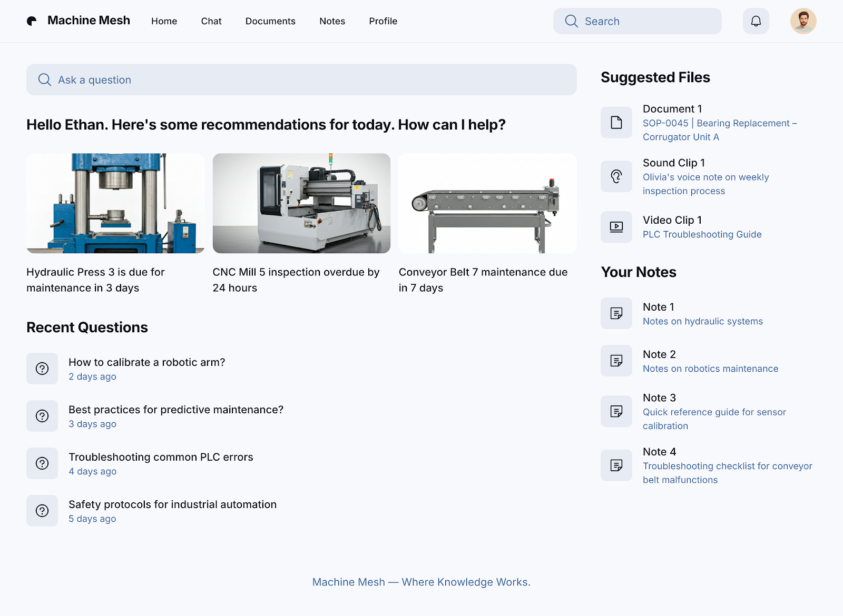
Task: Click the Sound Clip 1 ear icon
Action: pos(616,176)
